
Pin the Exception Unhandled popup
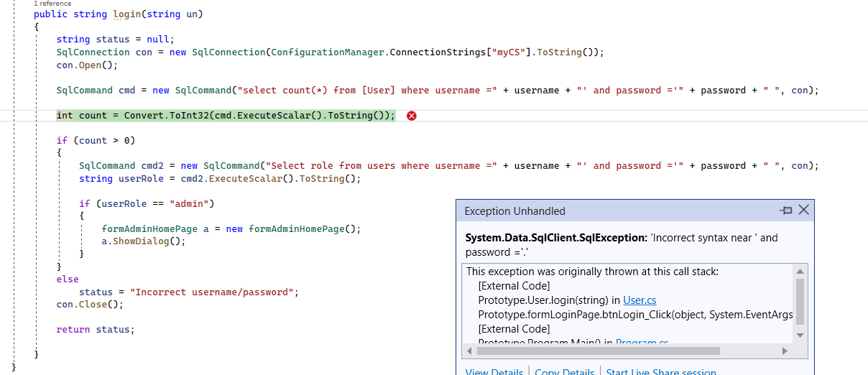click(786, 210)
